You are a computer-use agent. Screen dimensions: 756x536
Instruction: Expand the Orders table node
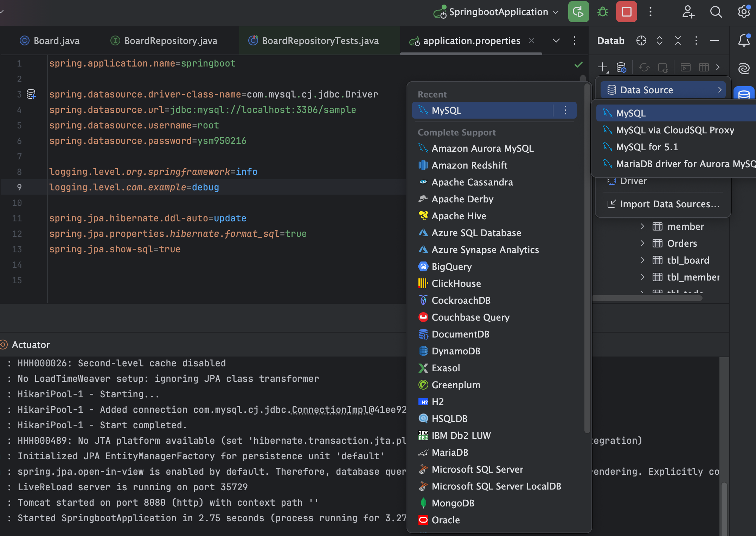(x=642, y=243)
